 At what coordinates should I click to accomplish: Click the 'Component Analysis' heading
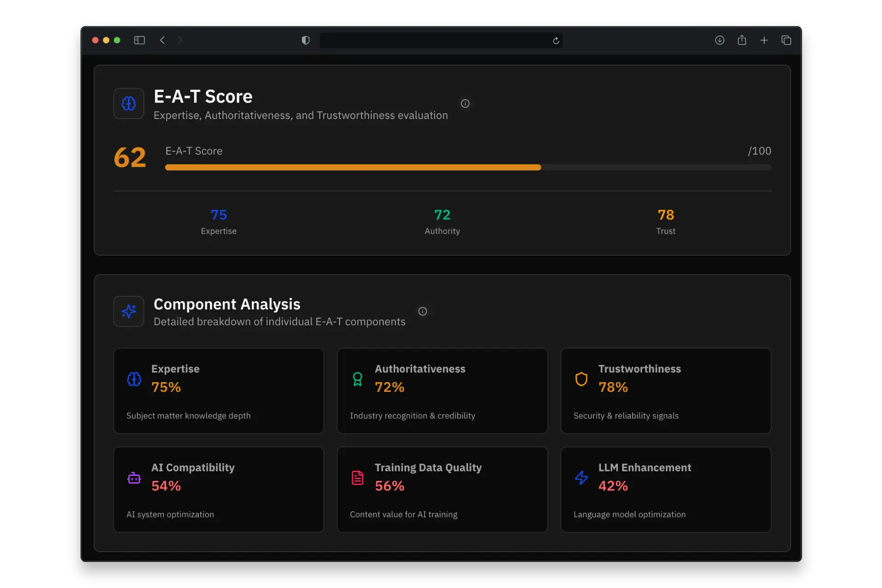(227, 304)
